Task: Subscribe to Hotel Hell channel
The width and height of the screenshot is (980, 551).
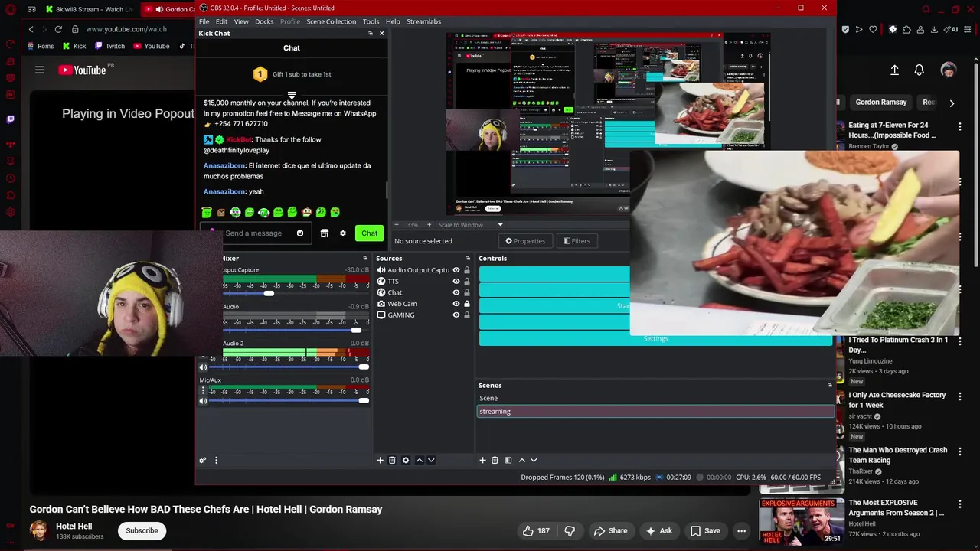Action: [142, 530]
